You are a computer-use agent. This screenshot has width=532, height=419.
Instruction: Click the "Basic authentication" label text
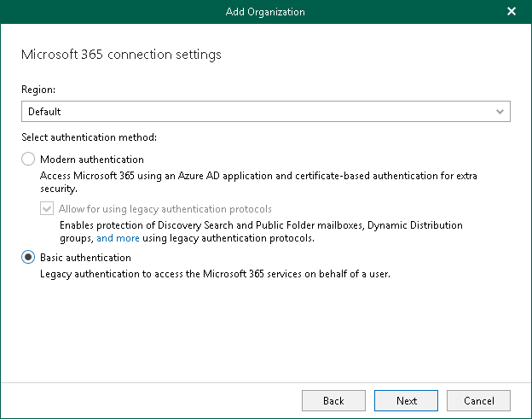(x=86, y=257)
